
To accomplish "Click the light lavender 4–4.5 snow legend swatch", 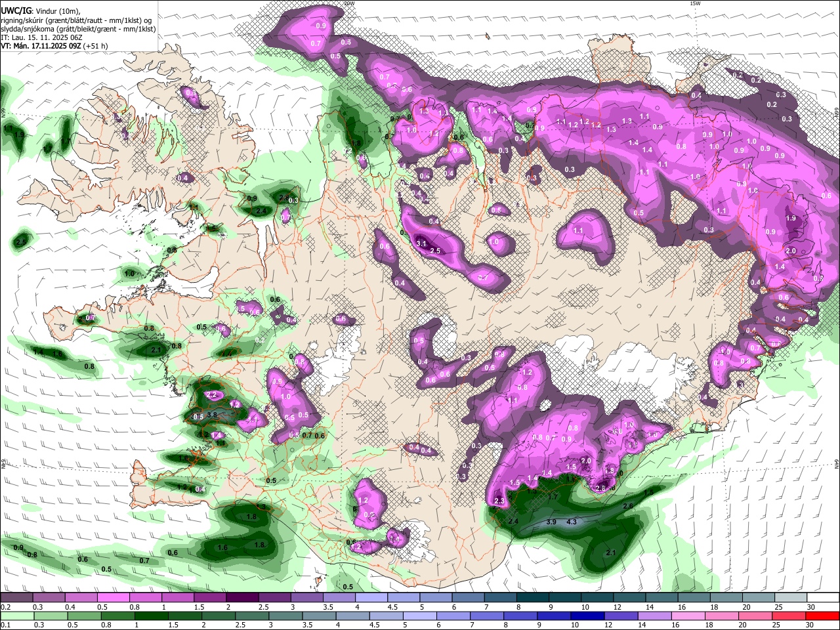I will coord(371,598).
